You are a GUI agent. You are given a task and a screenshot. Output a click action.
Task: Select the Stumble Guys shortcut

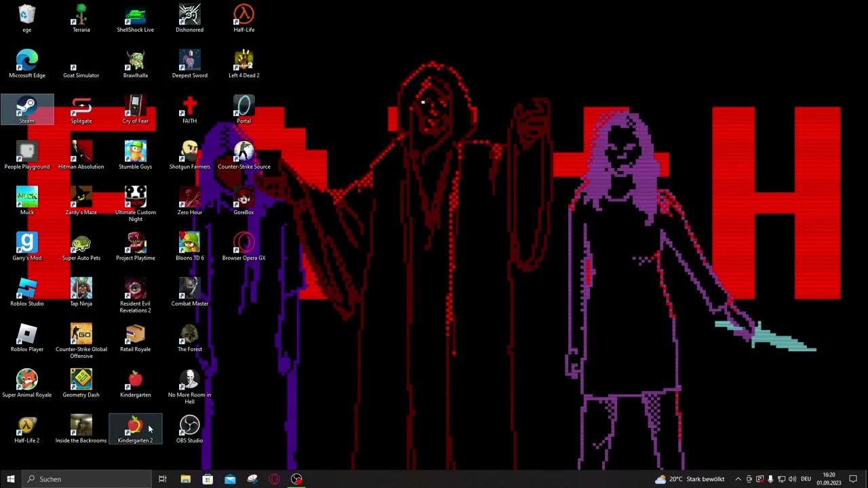pos(136,156)
